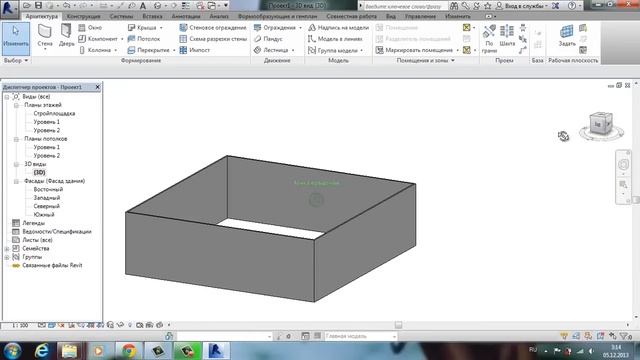Click Задать work plane tool
Viewport: 640px width, 360px height.
pyautogui.click(x=567, y=35)
